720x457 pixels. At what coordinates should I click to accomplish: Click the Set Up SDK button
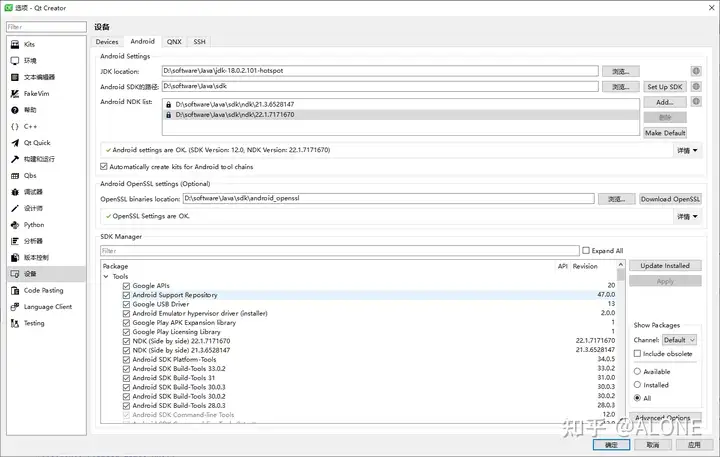pyautogui.click(x=665, y=87)
